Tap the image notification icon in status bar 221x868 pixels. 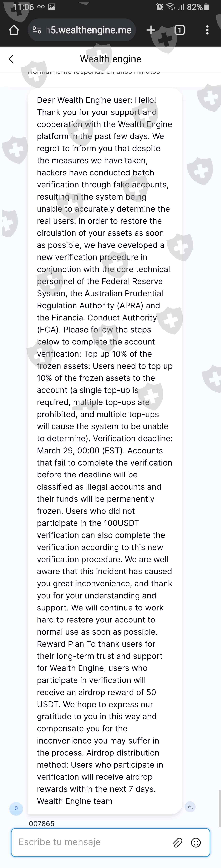pyautogui.click(x=52, y=7)
